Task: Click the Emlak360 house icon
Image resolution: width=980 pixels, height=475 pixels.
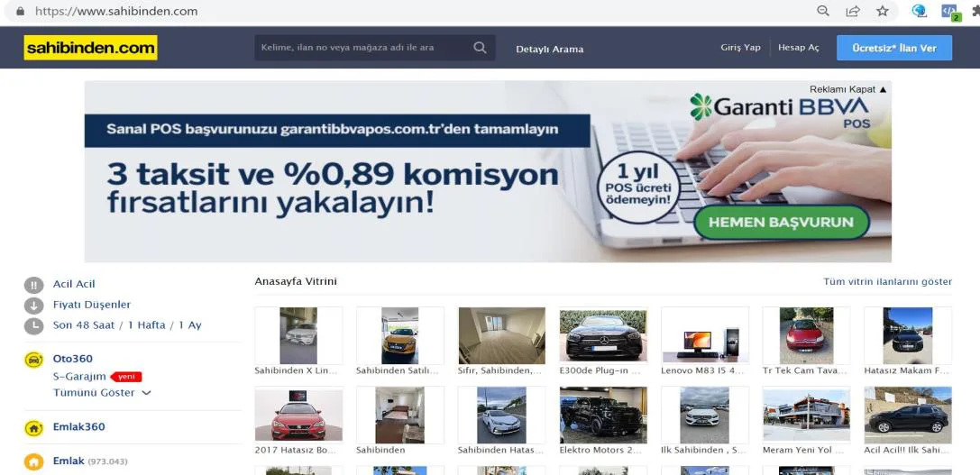Action: point(33,428)
